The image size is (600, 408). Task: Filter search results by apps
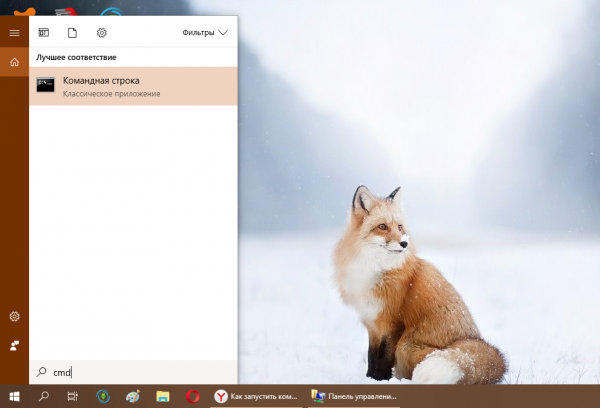[x=44, y=33]
